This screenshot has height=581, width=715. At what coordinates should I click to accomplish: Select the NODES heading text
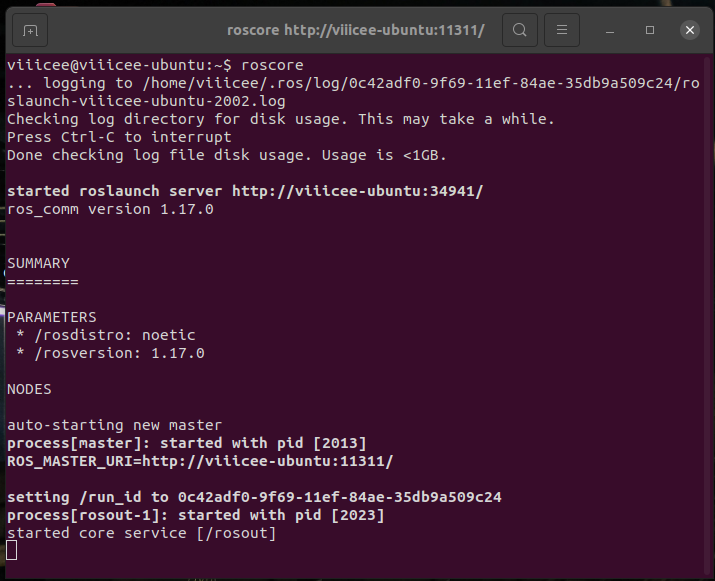[x=29, y=389]
